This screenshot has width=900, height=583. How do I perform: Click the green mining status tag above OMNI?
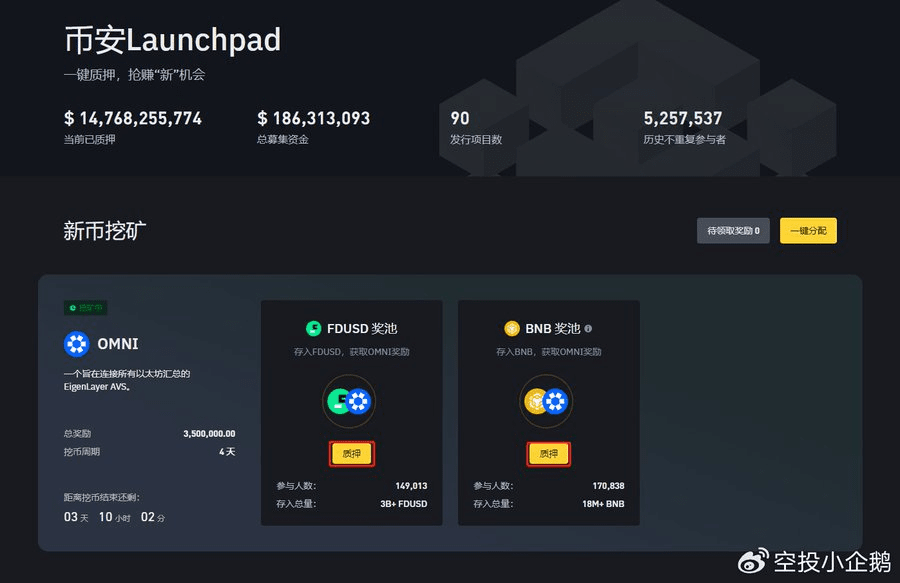86,308
